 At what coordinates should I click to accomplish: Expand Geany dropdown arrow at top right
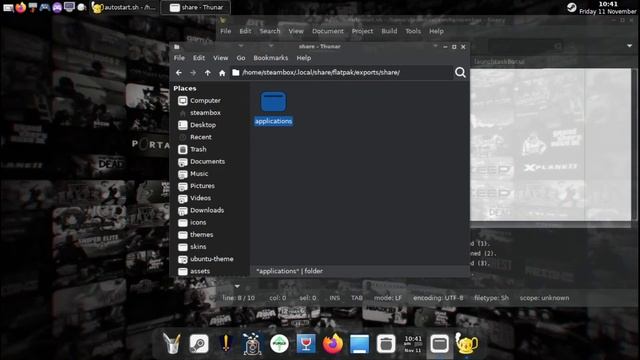629,46
